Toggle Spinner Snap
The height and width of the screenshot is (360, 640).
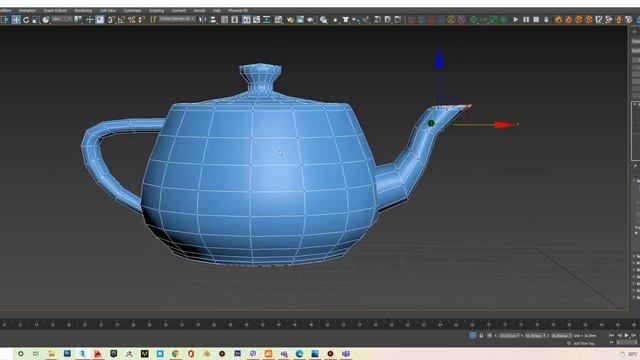click(x=141, y=20)
